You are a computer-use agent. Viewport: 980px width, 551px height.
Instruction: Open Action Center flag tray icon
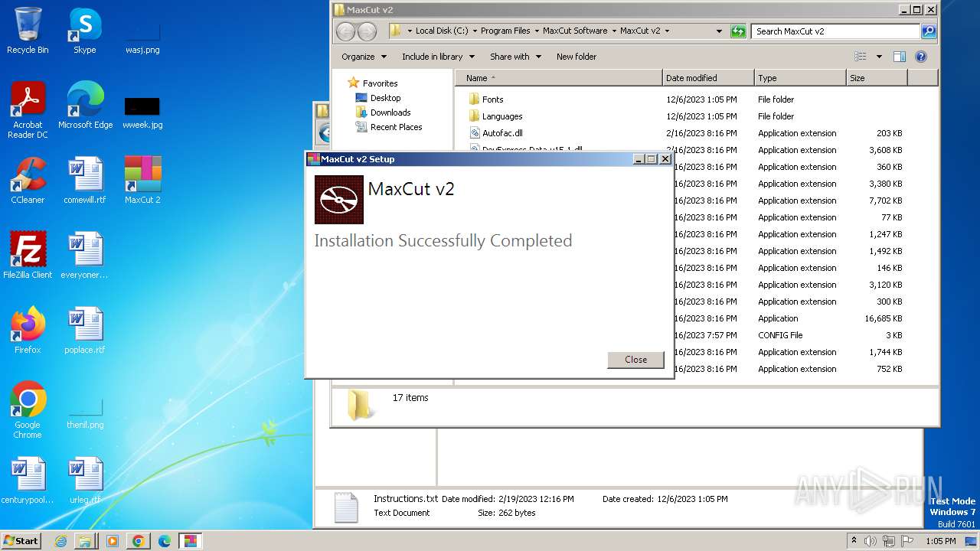click(x=907, y=541)
